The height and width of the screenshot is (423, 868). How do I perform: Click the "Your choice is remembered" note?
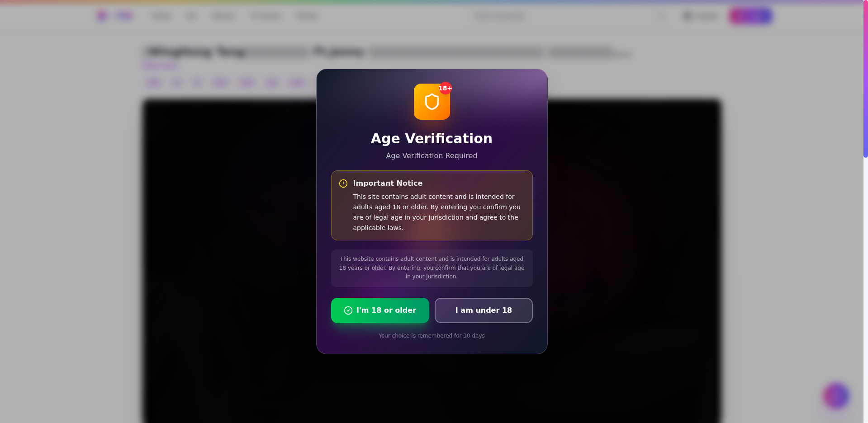coord(432,336)
